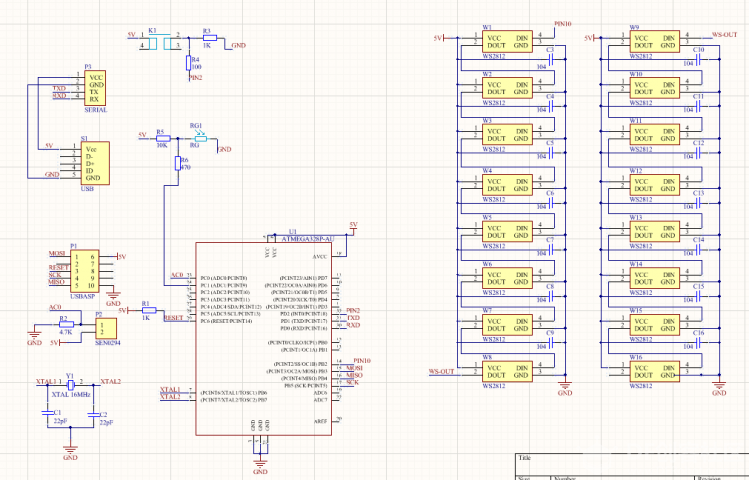Click the TXD net label on SERIAL header

pos(59,89)
